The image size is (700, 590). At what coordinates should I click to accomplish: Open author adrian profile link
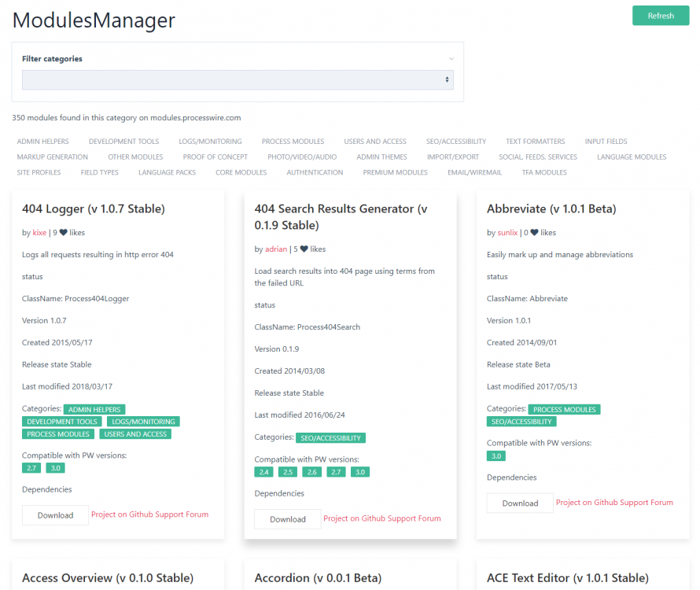point(276,249)
